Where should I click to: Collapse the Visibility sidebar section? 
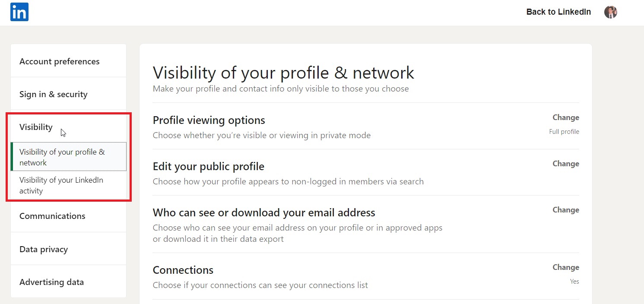[36, 127]
